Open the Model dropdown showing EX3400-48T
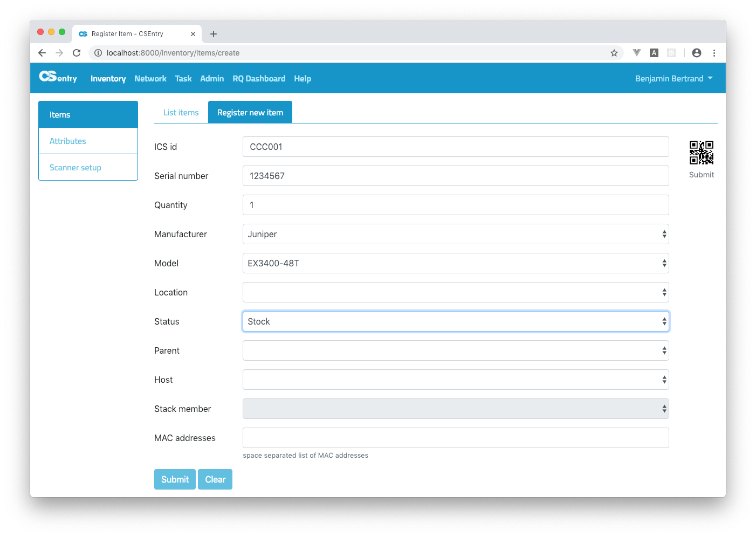Image resolution: width=756 pixels, height=537 pixels. coord(456,263)
